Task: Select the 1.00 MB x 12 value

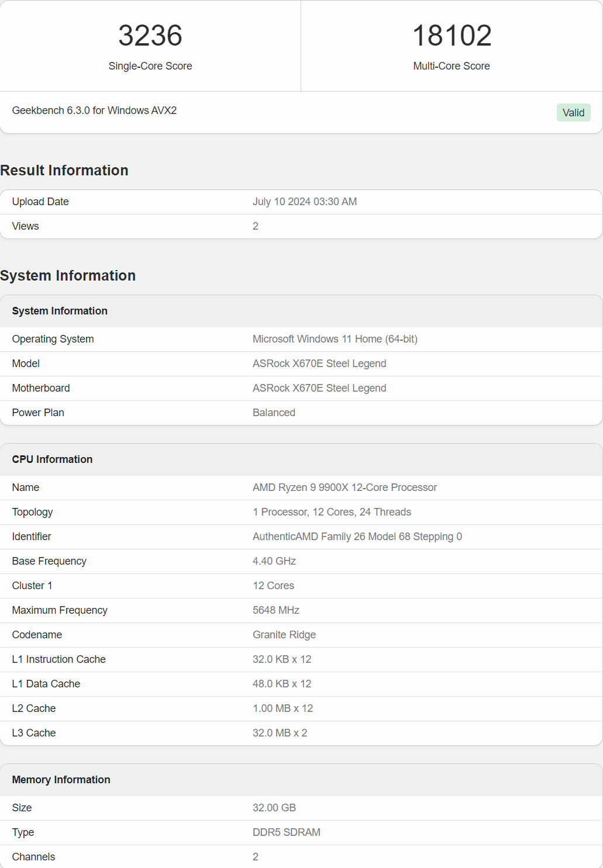Action: coord(283,708)
